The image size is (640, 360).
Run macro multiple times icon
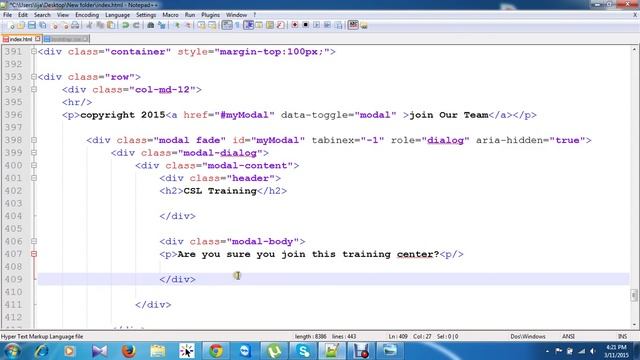click(327, 25)
